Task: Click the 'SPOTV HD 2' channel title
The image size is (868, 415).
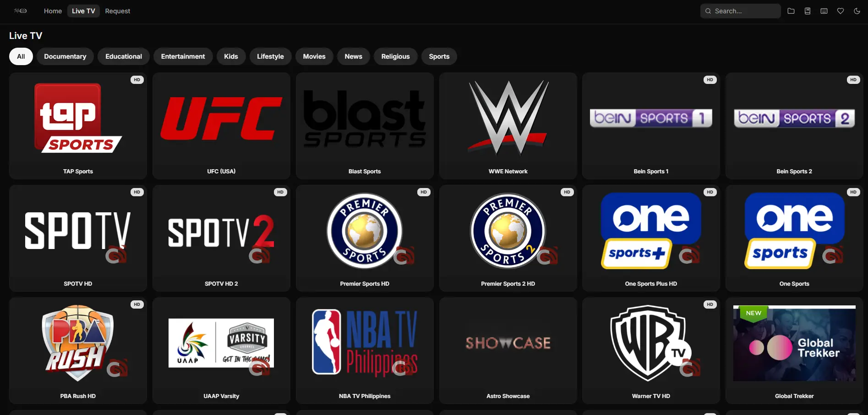Action: pyautogui.click(x=221, y=284)
